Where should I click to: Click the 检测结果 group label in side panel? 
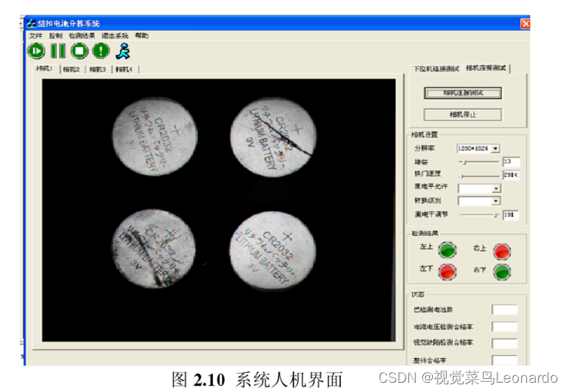click(x=424, y=233)
